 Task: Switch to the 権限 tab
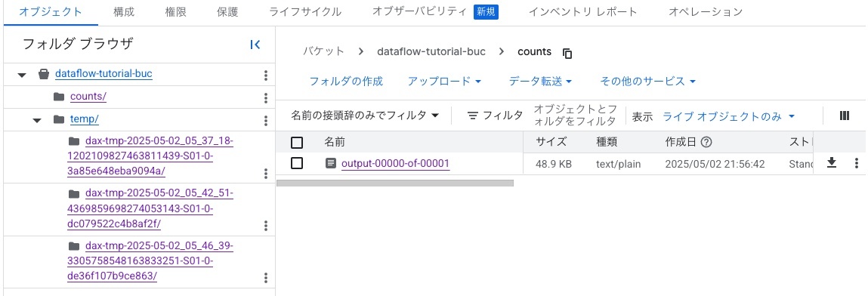click(x=175, y=11)
